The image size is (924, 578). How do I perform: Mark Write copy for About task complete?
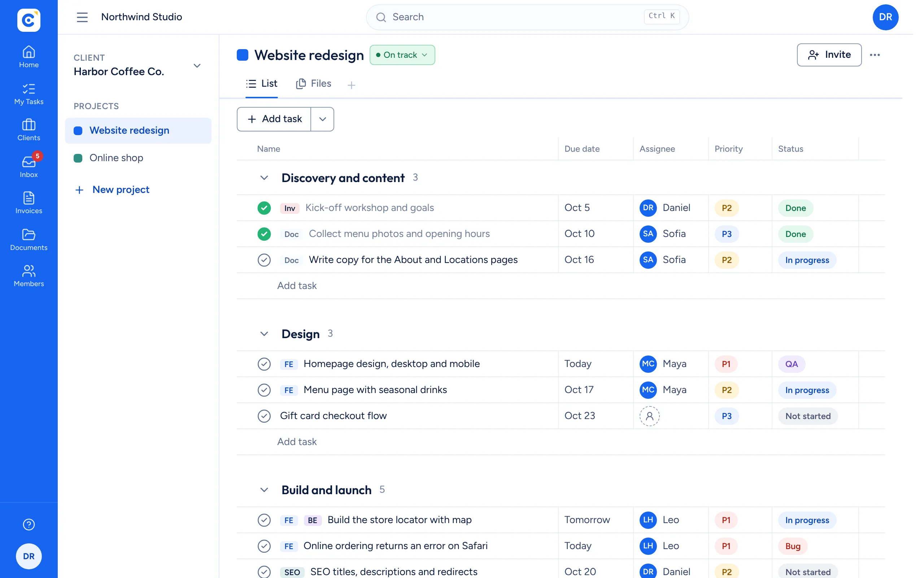click(264, 260)
